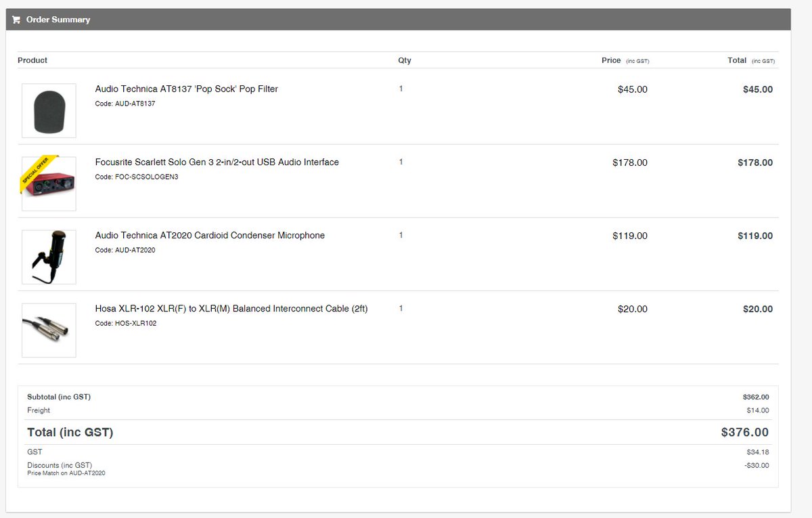This screenshot has height=518, width=812.
Task: Click the AT2020 microphone product image
Action: point(49,257)
